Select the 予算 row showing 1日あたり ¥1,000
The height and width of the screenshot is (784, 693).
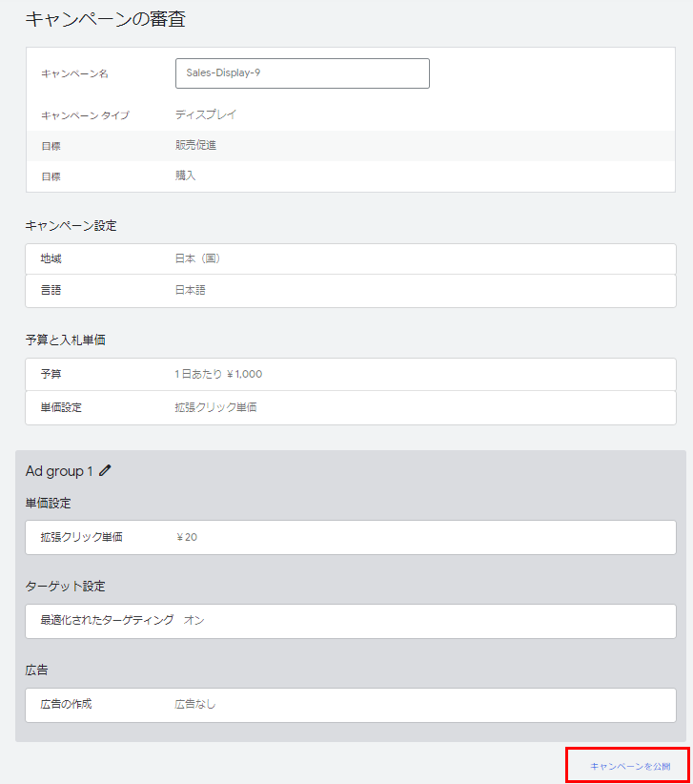350,374
